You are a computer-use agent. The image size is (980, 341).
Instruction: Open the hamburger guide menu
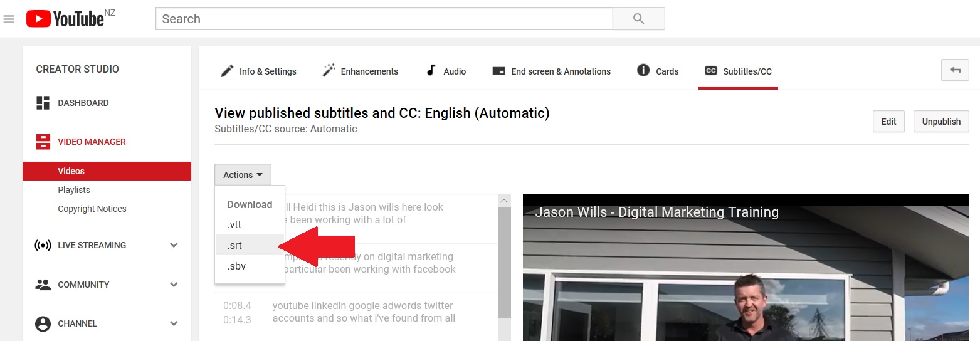click(9, 19)
